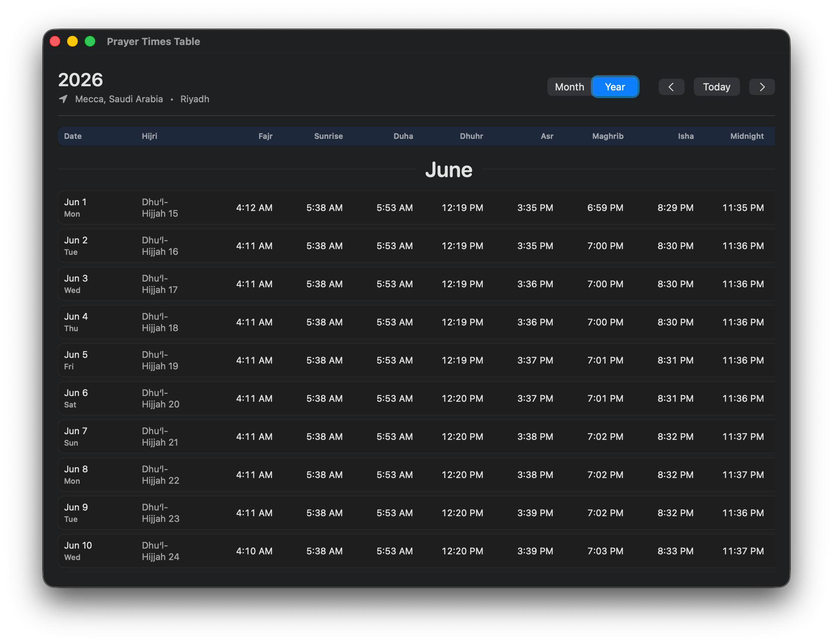Click the Maghrib column header
The image size is (833, 644).
pyautogui.click(x=608, y=136)
